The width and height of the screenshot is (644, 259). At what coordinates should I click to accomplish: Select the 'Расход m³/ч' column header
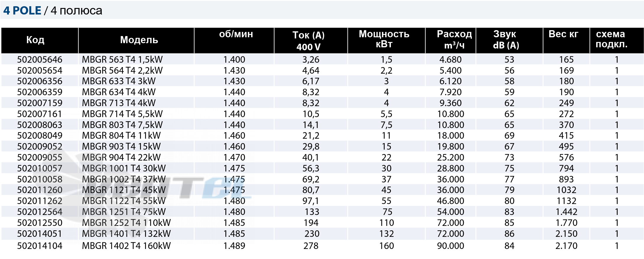click(454, 40)
